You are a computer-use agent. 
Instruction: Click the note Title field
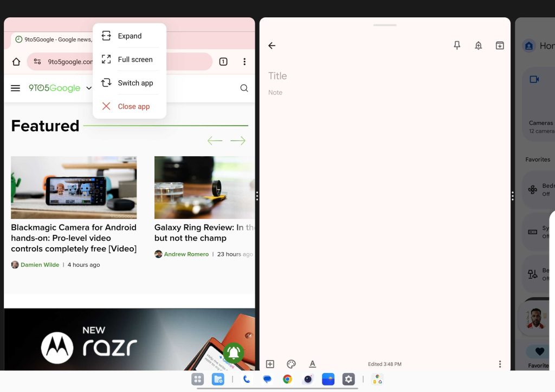coord(277,76)
